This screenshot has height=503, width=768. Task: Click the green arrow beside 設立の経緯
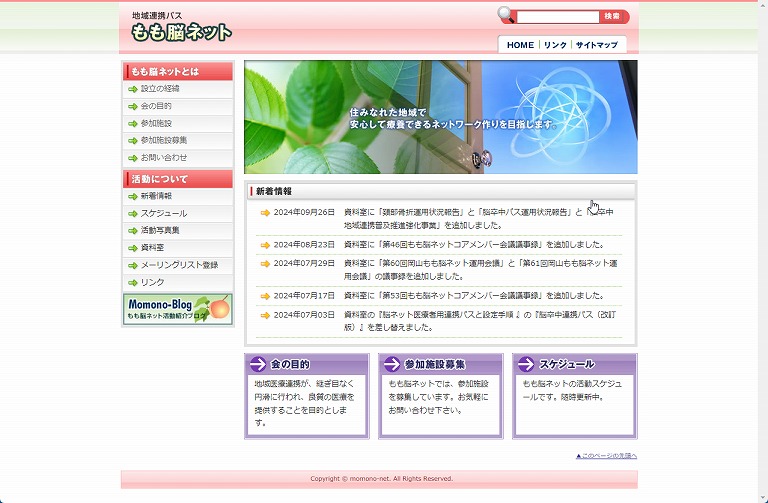[133, 89]
